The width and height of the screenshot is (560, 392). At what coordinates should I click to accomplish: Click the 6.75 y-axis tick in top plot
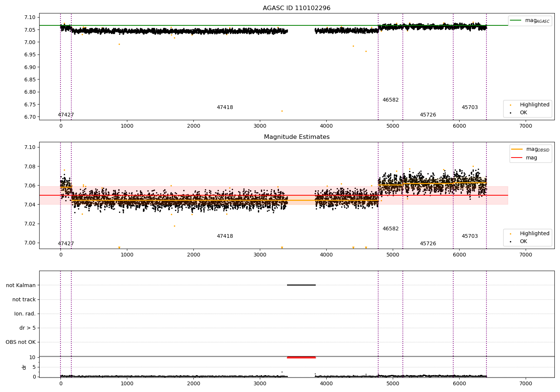point(30,105)
